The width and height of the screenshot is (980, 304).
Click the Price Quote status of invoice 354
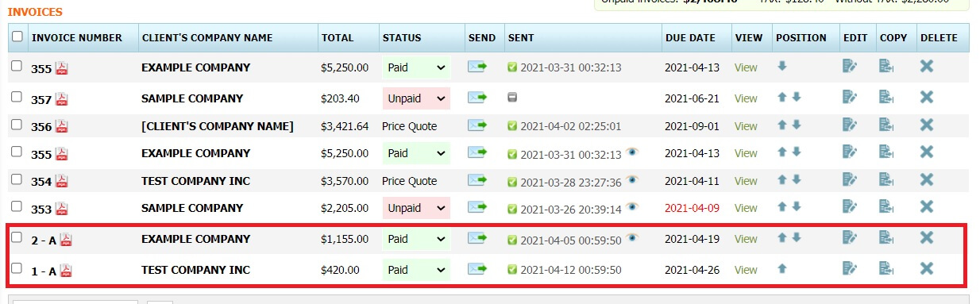click(x=410, y=181)
